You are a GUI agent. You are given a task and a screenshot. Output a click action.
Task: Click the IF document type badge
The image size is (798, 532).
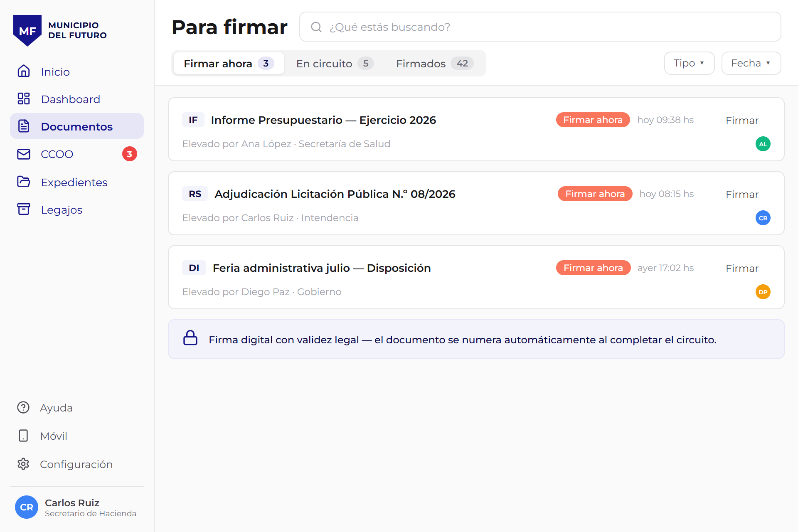pyautogui.click(x=193, y=120)
